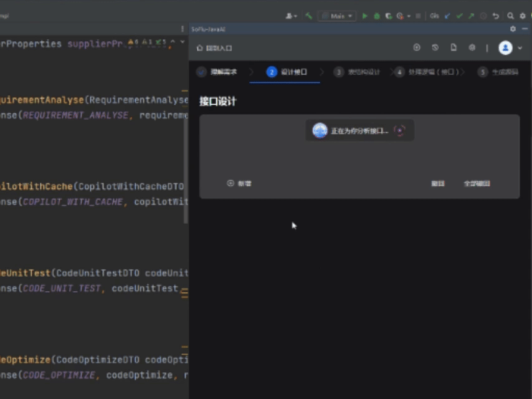Image resolution: width=532 pixels, height=399 pixels.
Task: Go to previous highlighted problem arrow
Action: (x=173, y=42)
